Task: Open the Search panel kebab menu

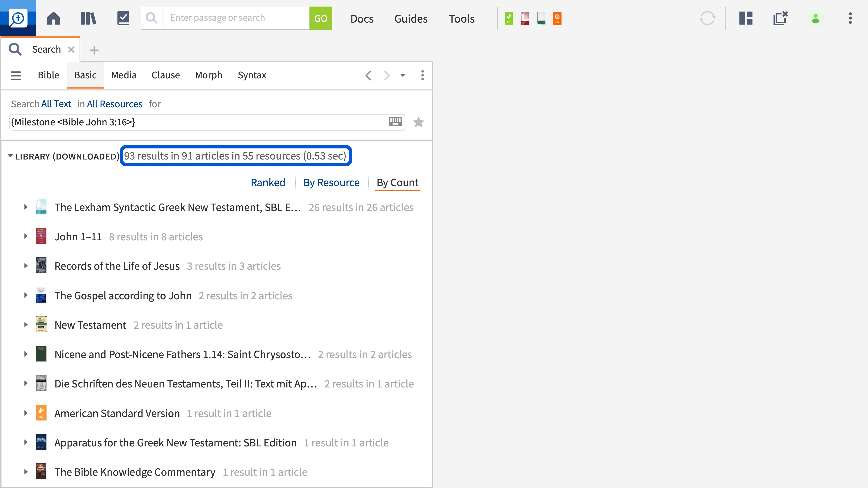Action: click(422, 75)
